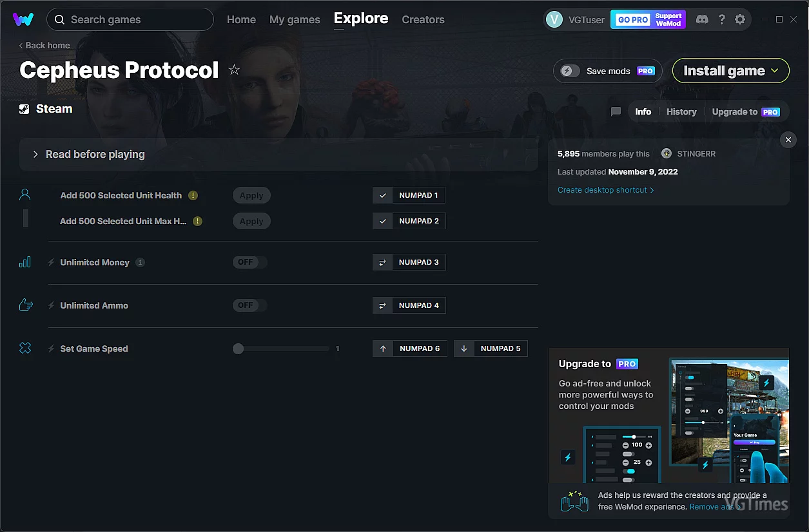This screenshot has height=532, width=809.
Task: Click the info icon next to Unlimited Money
Action: tap(141, 262)
